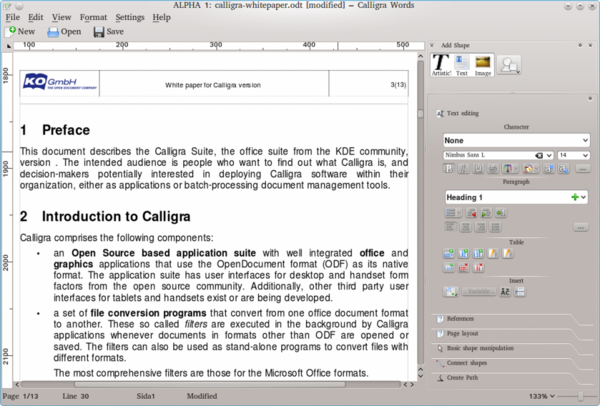
Task: Clear the font name field icon
Action: point(539,155)
